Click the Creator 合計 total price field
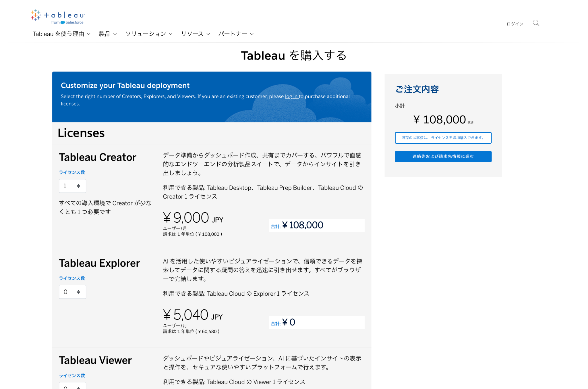588x389 pixels. [x=316, y=225]
